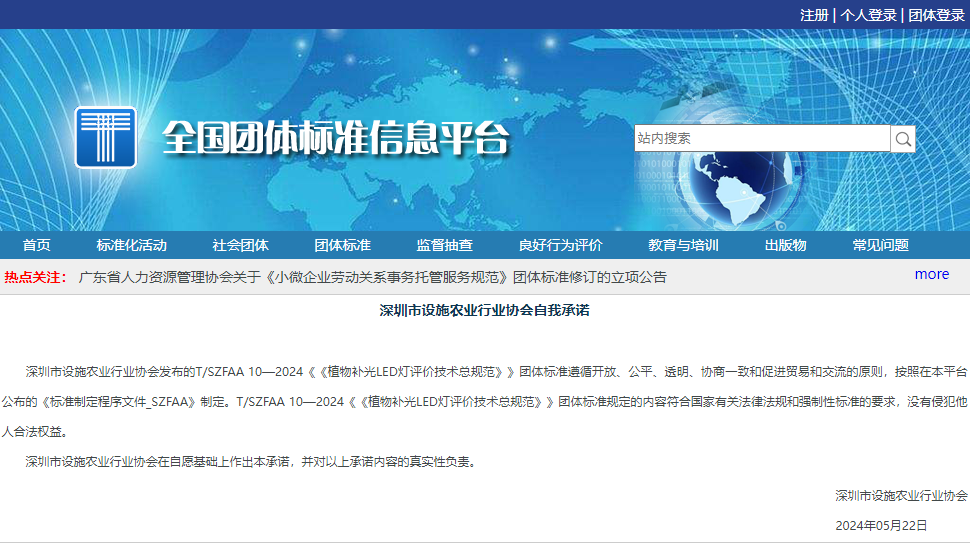The height and width of the screenshot is (543, 971).
Task: Select the 团体标准 menu item
Action: 342,245
